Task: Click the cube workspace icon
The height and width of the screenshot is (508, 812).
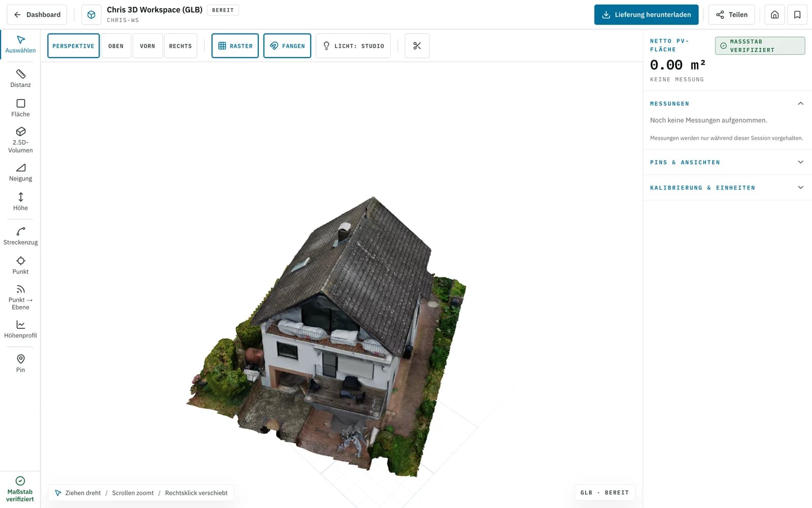Action: [91, 15]
